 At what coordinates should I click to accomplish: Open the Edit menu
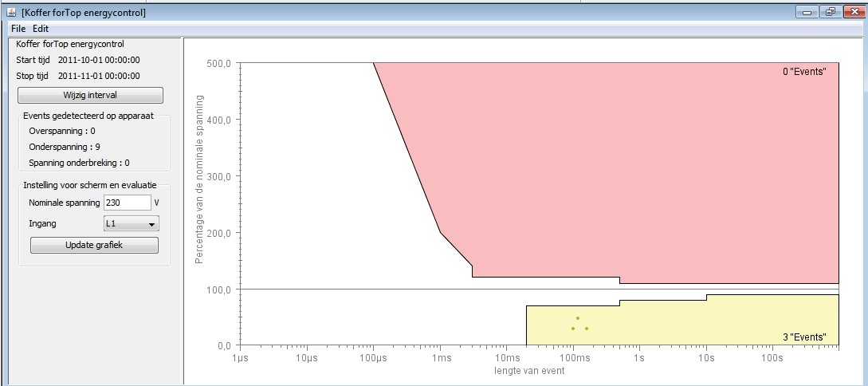coord(41,28)
